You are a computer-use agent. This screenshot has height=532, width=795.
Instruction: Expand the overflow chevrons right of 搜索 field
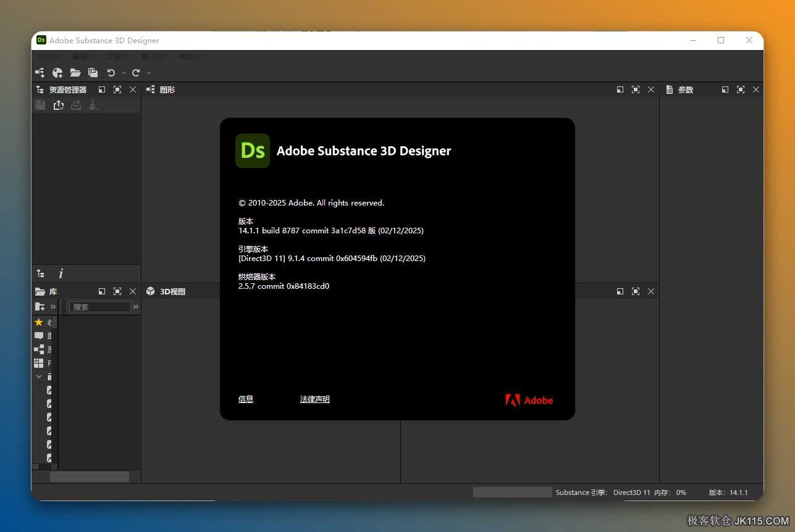point(136,307)
